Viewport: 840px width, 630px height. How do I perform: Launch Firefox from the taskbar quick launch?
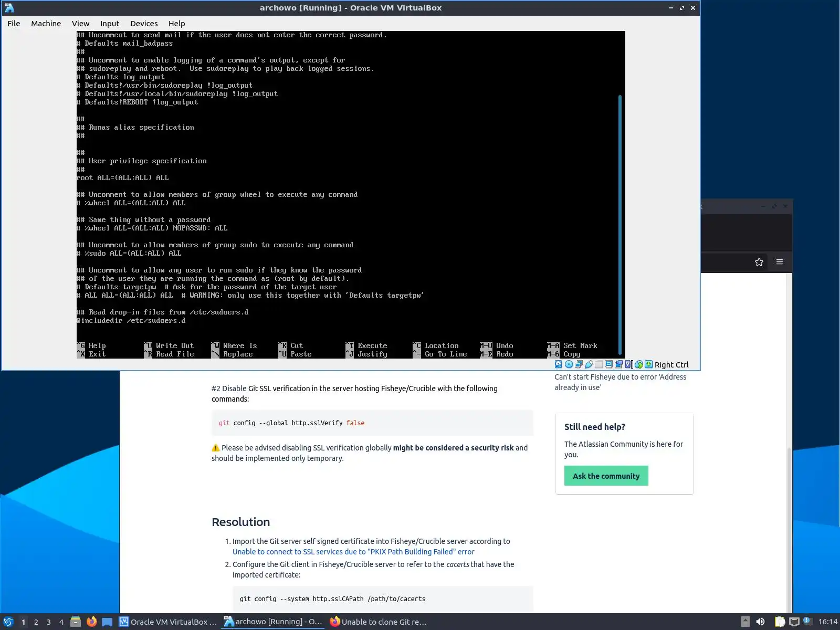(91, 622)
